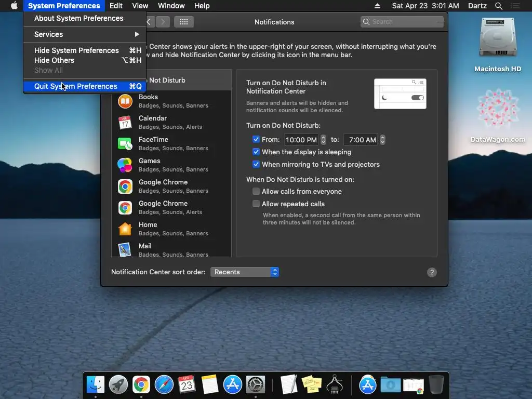The height and width of the screenshot is (399, 532).
Task: Select Google Chrome with Banners style
Action: tap(171, 187)
